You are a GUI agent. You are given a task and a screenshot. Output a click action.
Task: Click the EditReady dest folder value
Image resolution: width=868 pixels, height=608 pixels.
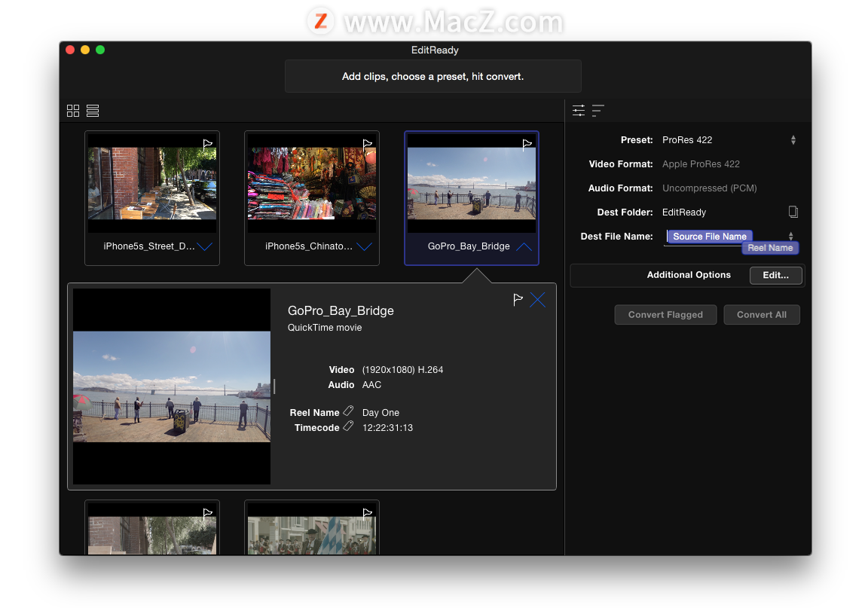click(x=684, y=212)
